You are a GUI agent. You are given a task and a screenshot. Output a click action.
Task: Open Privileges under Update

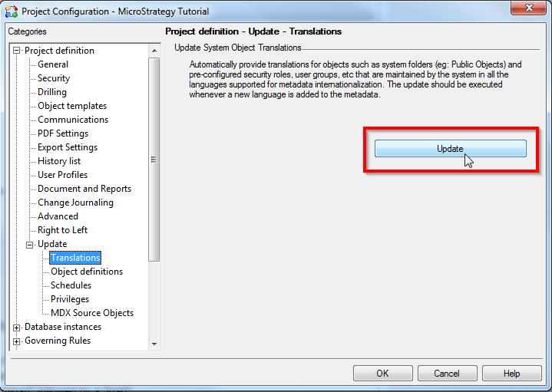[70, 299]
